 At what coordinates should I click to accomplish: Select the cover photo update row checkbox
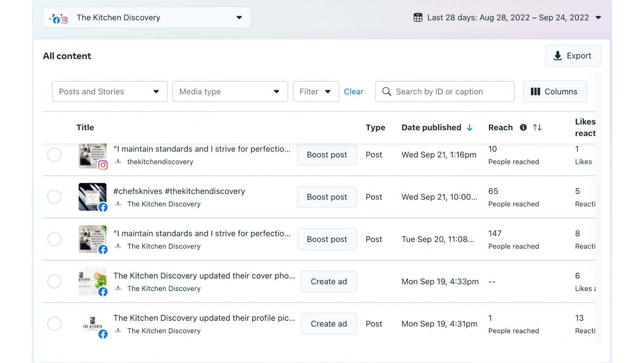(x=54, y=281)
